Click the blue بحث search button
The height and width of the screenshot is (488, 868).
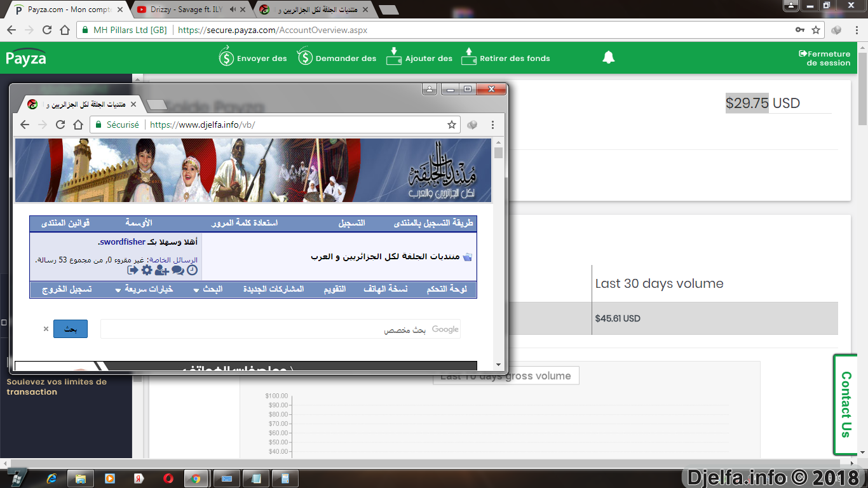[71, 329]
